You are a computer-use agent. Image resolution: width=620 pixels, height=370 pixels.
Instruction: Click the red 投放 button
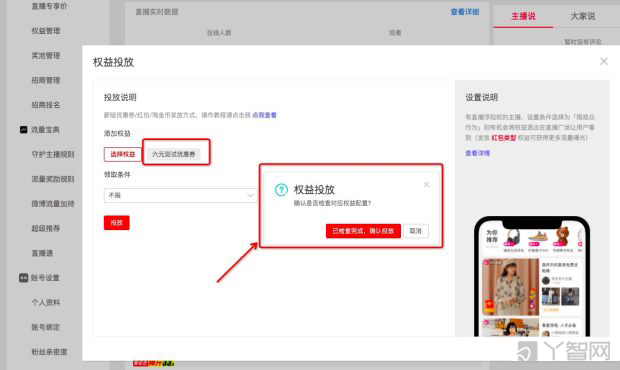(117, 223)
